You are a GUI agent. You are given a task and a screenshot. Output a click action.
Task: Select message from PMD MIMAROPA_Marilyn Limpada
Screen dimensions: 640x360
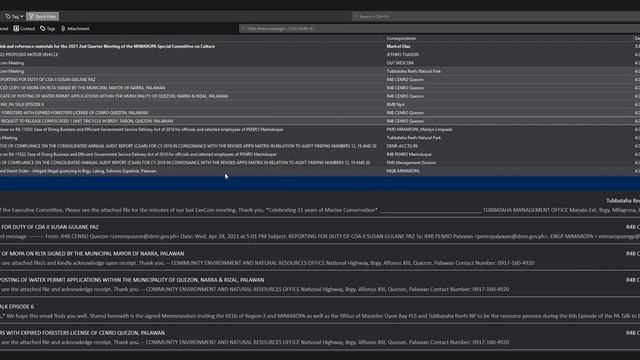pyautogui.click(x=320, y=129)
